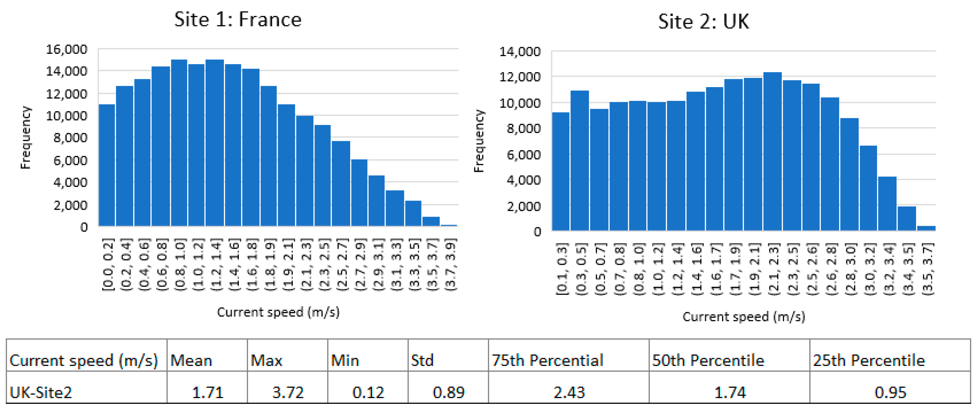Screen dimensions: 980x413
Task: Select the Min header cell
Action: point(345,360)
